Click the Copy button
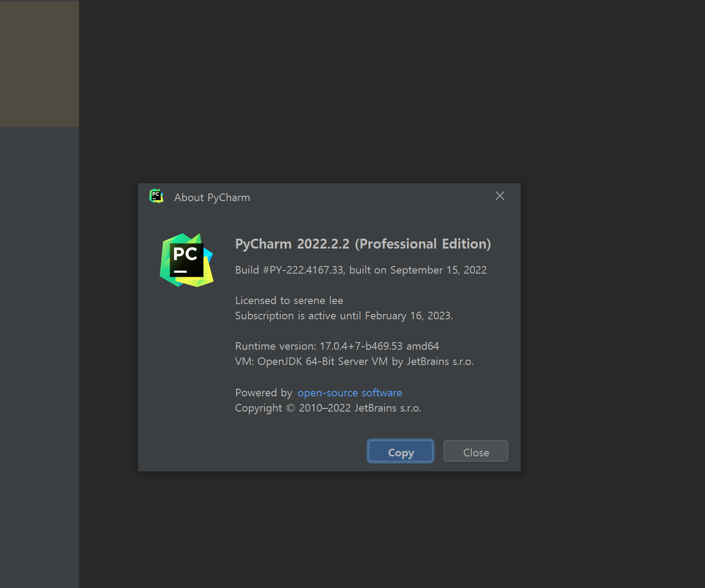This screenshot has height=588, width=705. [401, 451]
